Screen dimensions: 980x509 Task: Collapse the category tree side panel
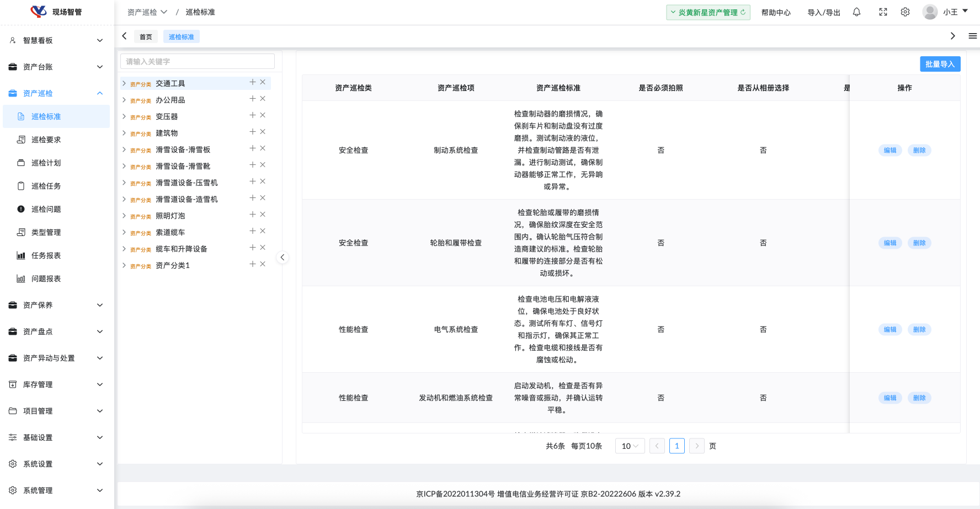pos(283,258)
